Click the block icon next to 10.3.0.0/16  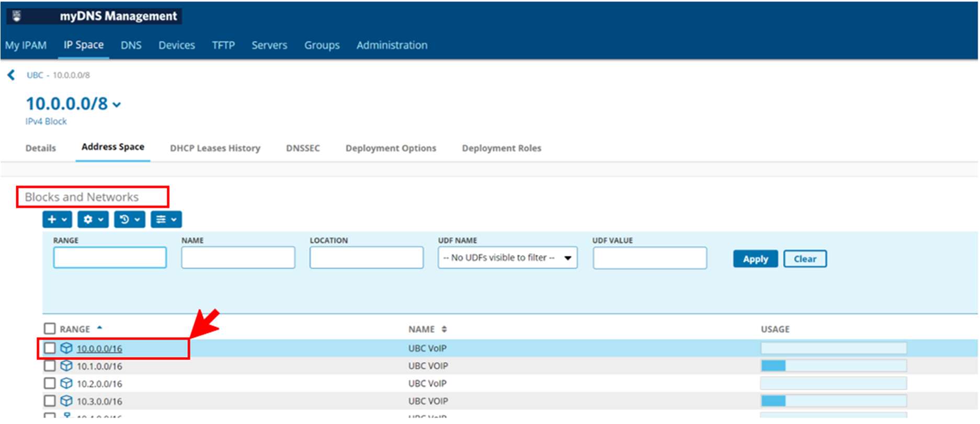[x=66, y=402]
